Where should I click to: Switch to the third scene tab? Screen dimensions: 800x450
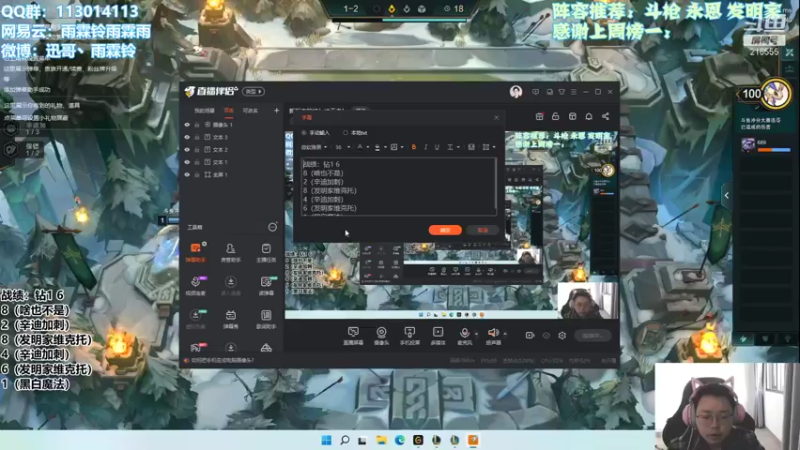coord(250,111)
